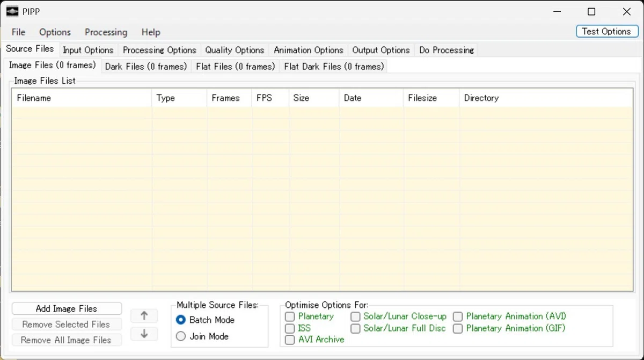Check the Solar/Lunar Full Disc option
The width and height of the screenshot is (644, 360).
(355, 328)
